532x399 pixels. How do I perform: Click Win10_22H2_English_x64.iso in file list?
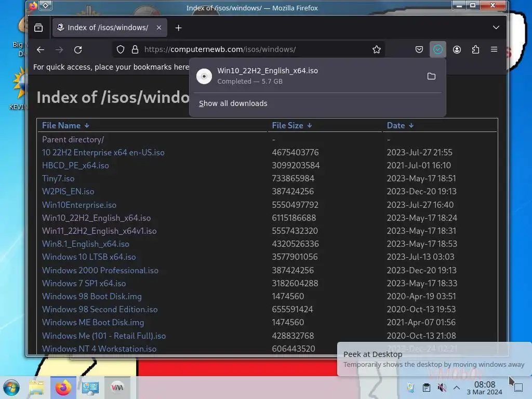[x=96, y=218]
